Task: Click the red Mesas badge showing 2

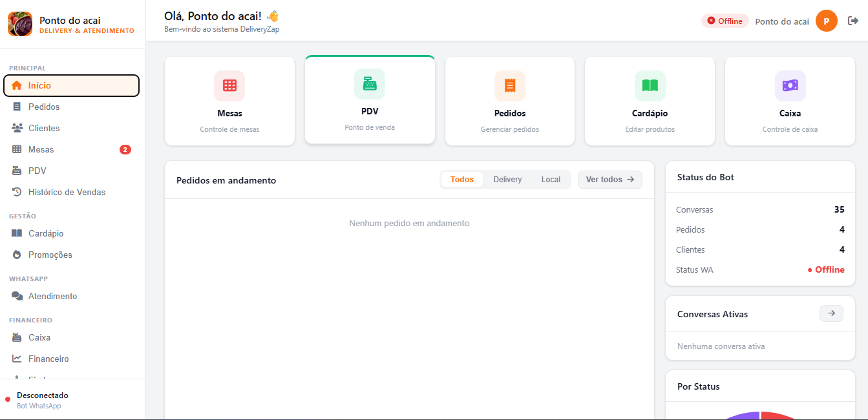Action: tap(125, 149)
